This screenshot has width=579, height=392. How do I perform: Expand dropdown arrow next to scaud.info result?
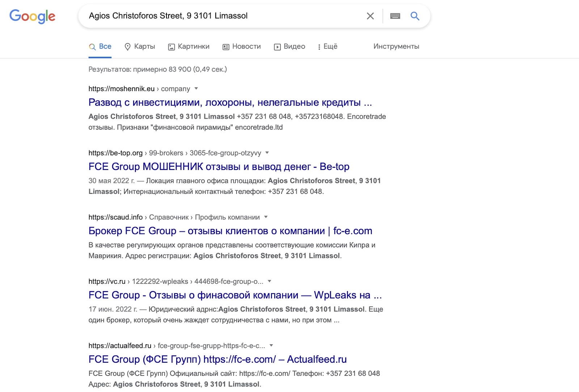[x=266, y=217]
